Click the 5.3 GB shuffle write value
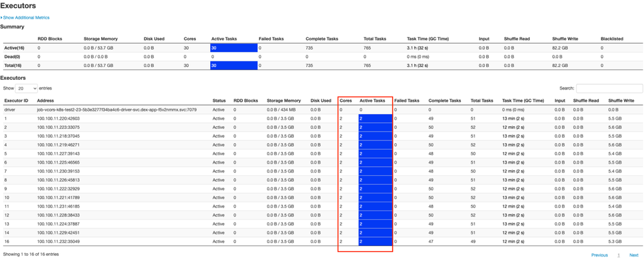 point(615,242)
